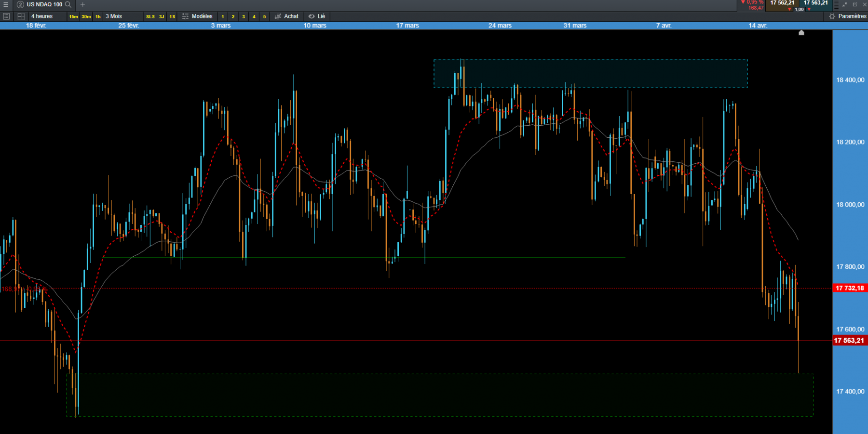Viewport: 868px width, 434px height.
Task: Toggle the Lié linked-chart eye option
Action: [317, 16]
